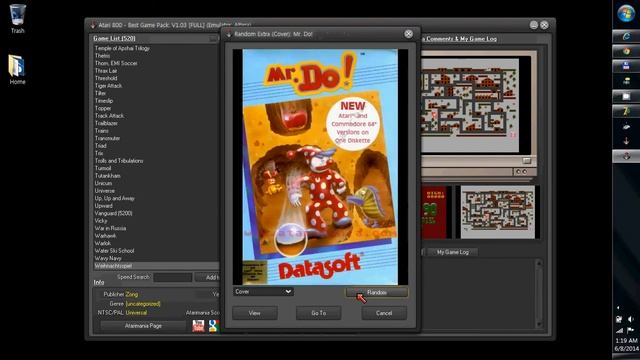640x360 pixels.
Task: Select 'Universe' in game list
Action: pos(104,191)
